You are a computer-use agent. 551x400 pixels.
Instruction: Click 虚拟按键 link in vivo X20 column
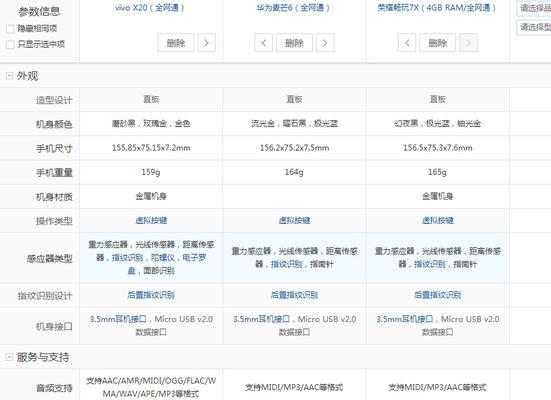pyautogui.click(x=151, y=220)
